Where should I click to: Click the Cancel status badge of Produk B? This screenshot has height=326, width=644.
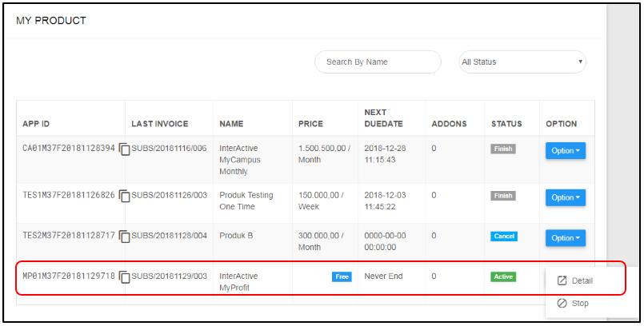[504, 237]
